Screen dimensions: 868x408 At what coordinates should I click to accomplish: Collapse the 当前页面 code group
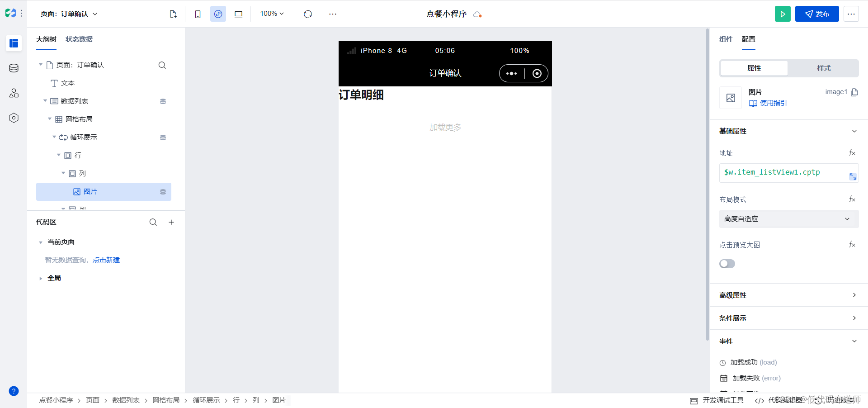(x=41, y=242)
